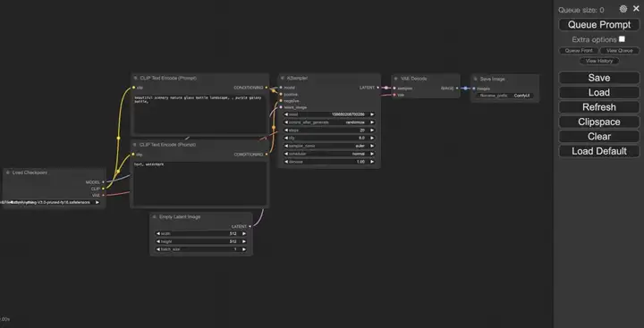This screenshot has height=328, width=644.
Task: Open the scheduler normal dropdown
Action: click(x=329, y=154)
